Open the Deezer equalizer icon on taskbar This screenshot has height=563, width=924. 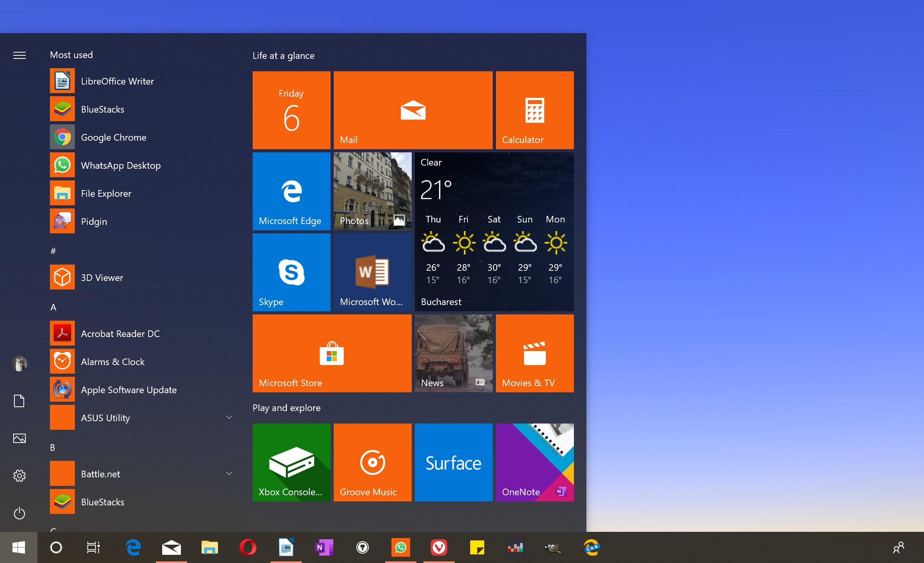point(515,547)
